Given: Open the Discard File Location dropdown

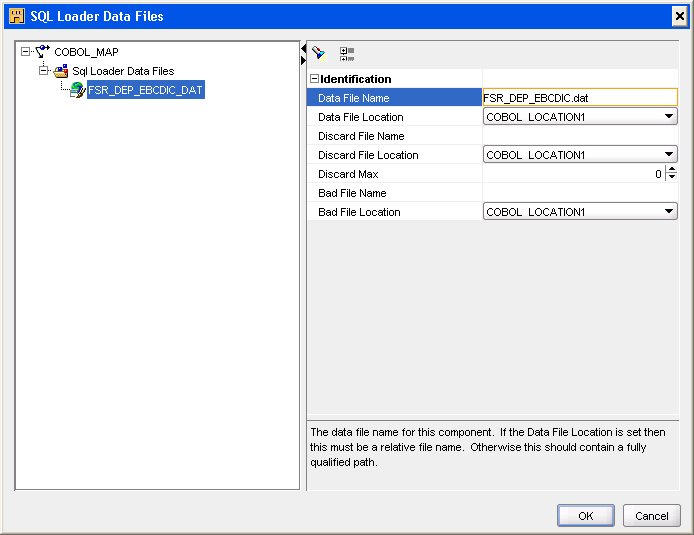Looking at the screenshot, I should 668,155.
